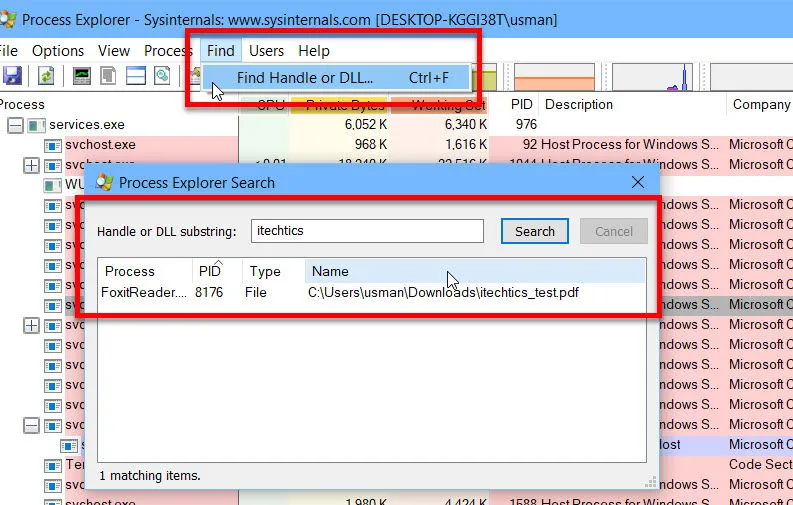Collapse the minus node near the tree bottom
793x505 pixels.
pos(31,425)
